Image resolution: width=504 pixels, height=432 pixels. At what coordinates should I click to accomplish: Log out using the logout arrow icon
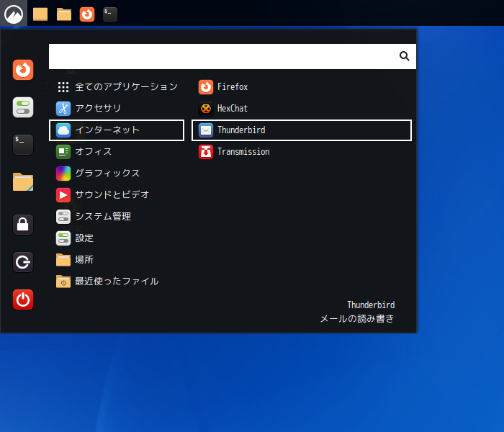[23, 262]
